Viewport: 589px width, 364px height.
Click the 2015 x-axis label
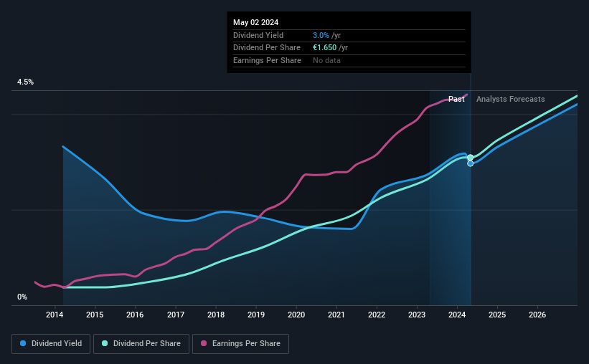coord(95,315)
